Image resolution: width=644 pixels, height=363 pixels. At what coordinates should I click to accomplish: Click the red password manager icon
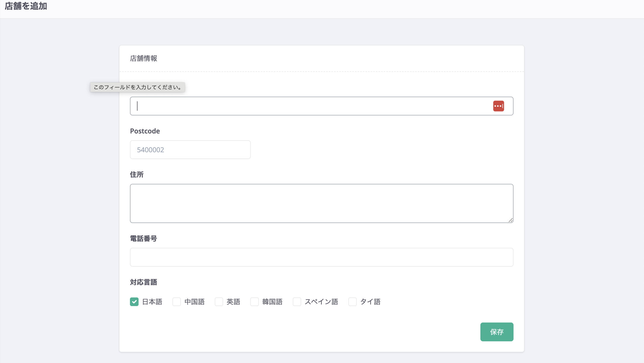coord(498,106)
